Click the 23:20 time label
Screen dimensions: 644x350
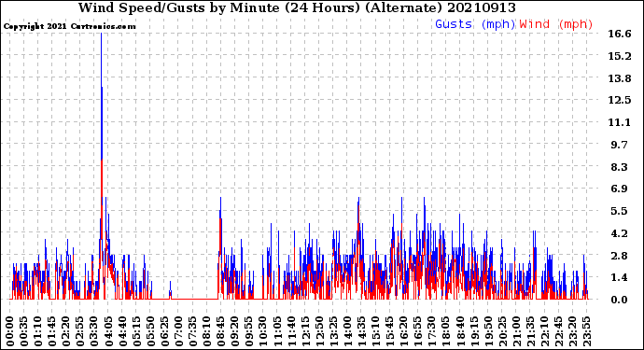pos(572,331)
